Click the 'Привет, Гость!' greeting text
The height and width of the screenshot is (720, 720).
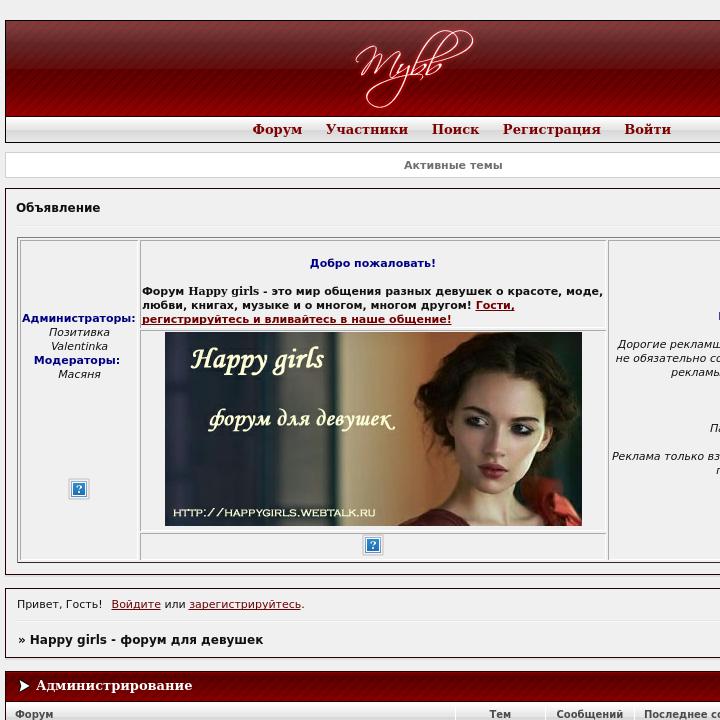coord(59,604)
